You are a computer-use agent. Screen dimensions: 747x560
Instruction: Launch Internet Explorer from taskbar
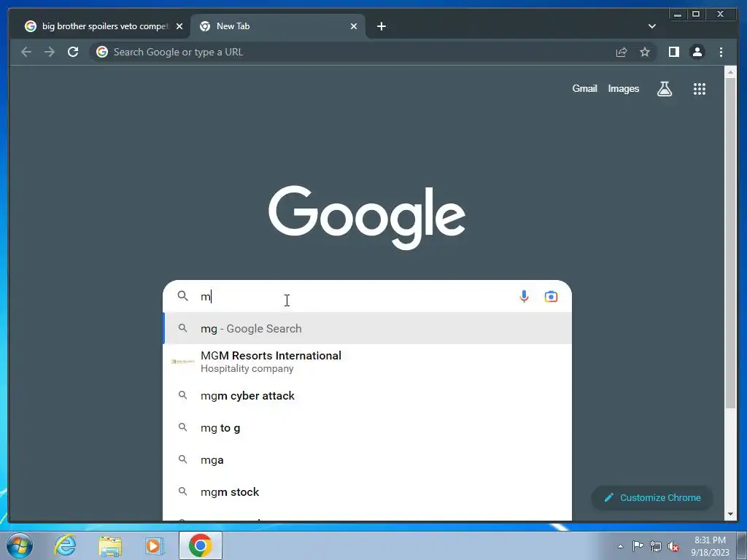[x=65, y=545]
